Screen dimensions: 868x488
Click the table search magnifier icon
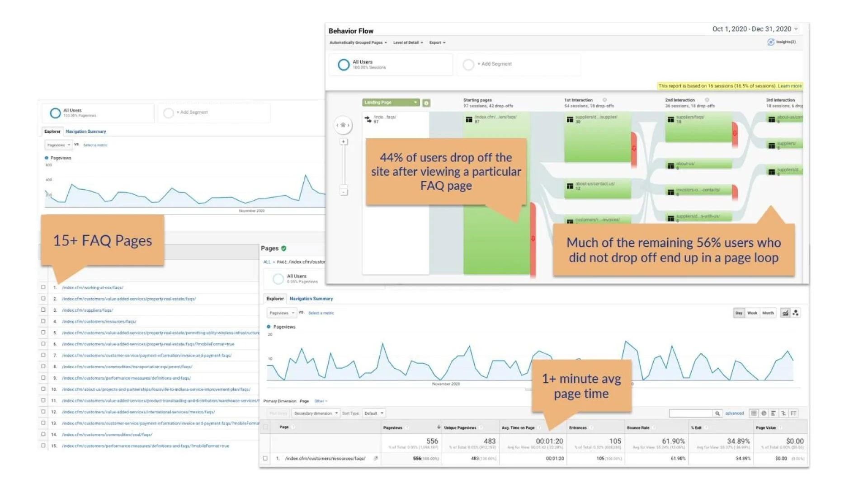point(717,413)
